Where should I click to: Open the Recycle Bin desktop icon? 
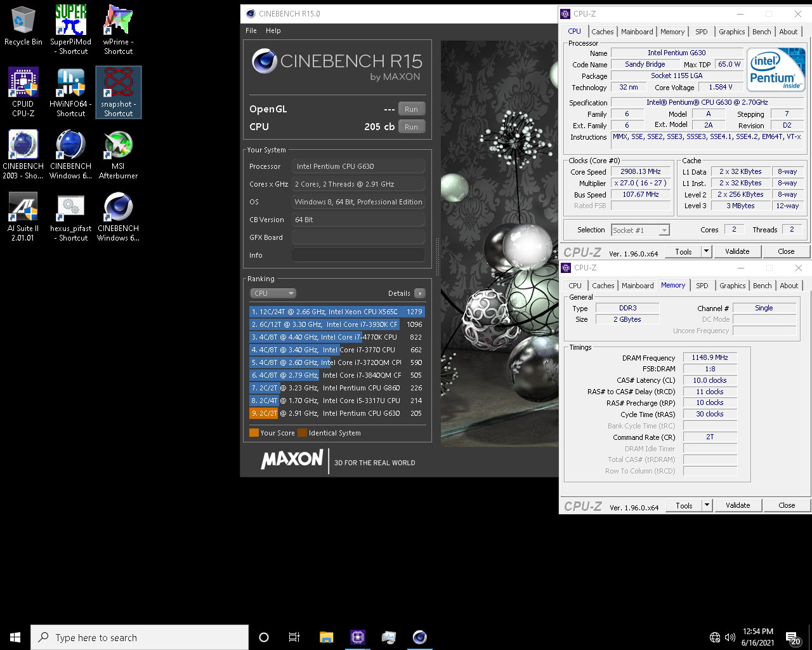click(23, 25)
